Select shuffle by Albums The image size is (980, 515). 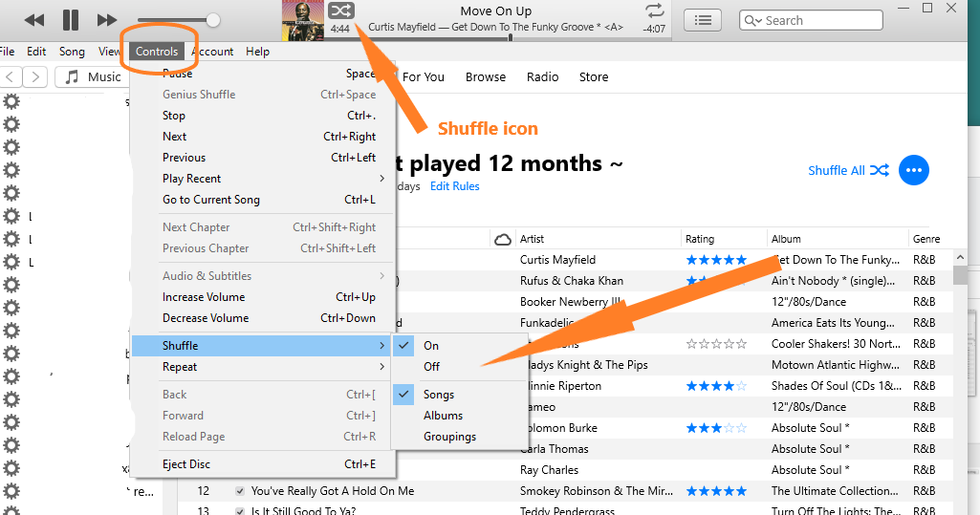pyautogui.click(x=459, y=415)
